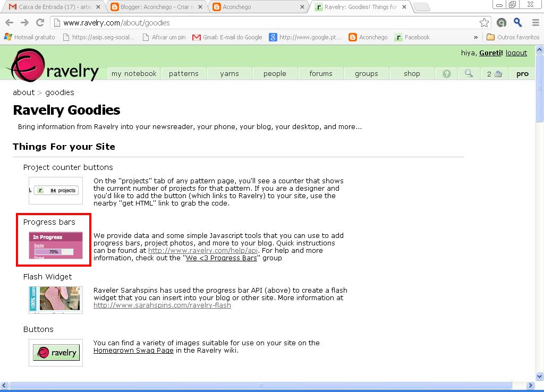544x392 pixels.
Task: Open the Ravelry help question mark icon
Action: click(447, 73)
